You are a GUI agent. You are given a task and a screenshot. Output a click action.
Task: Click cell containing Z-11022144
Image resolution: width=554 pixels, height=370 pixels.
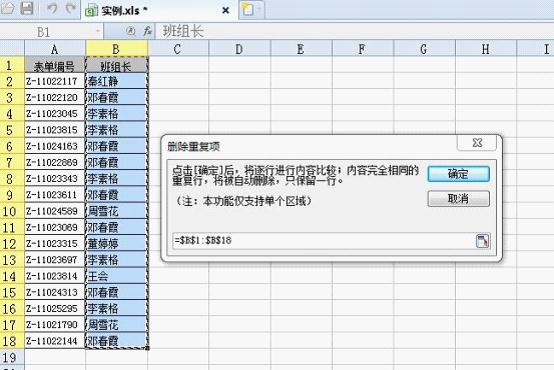tap(55, 341)
